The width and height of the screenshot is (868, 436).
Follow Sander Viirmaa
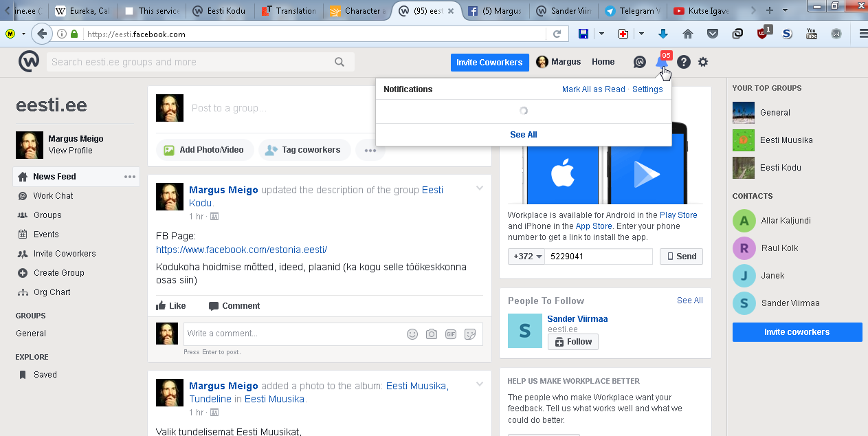point(573,342)
